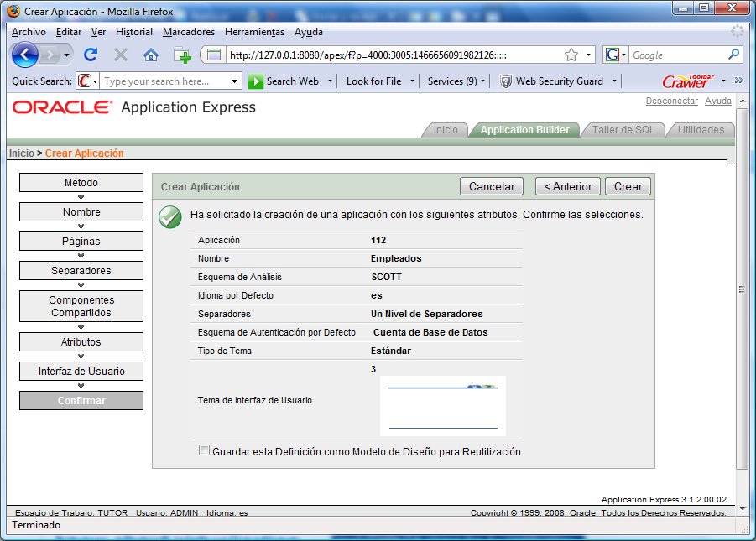Screen dimensions: 756x541
Task: Click the Oracle logo
Action: click(x=62, y=107)
